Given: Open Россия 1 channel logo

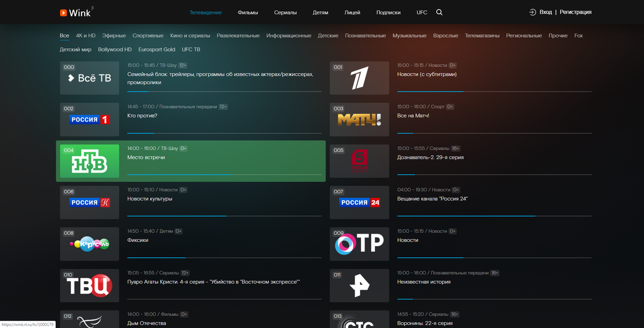Looking at the screenshot, I should tap(90, 120).
